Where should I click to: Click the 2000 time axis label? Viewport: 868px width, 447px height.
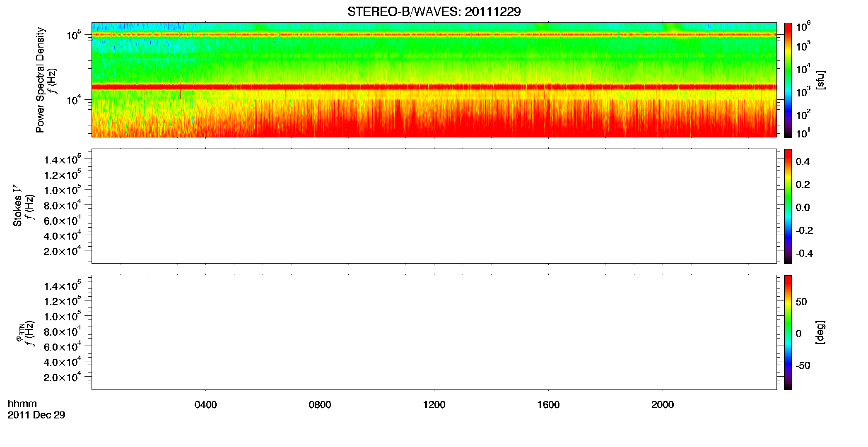click(x=663, y=405)
